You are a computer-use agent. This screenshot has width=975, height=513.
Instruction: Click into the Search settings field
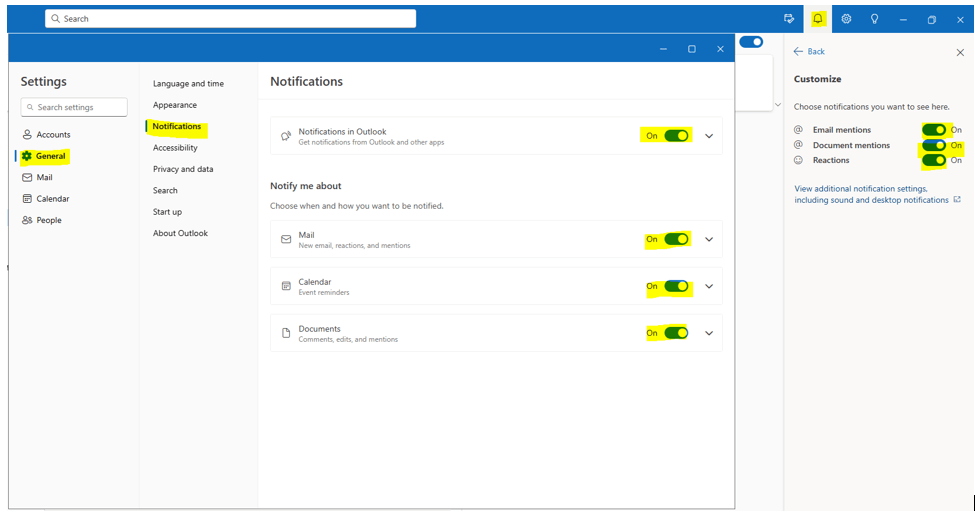(x=74, y=107)
